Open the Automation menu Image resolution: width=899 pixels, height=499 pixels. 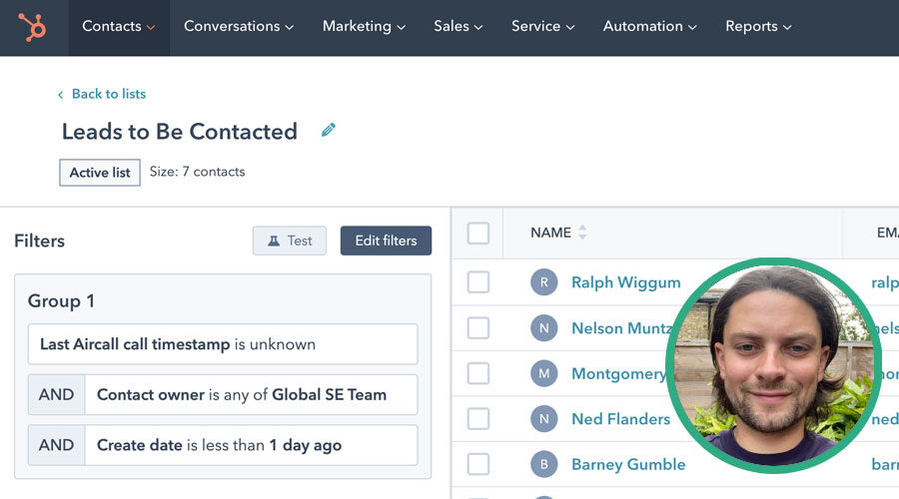[x=650, y=27]
